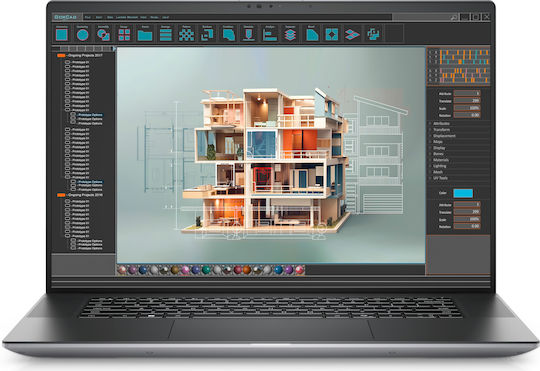Image resolution: width=540 pixels, height=371 pixels.
Task: Click the flat stacked-diamonds planes icon
Action: point(352,35)
